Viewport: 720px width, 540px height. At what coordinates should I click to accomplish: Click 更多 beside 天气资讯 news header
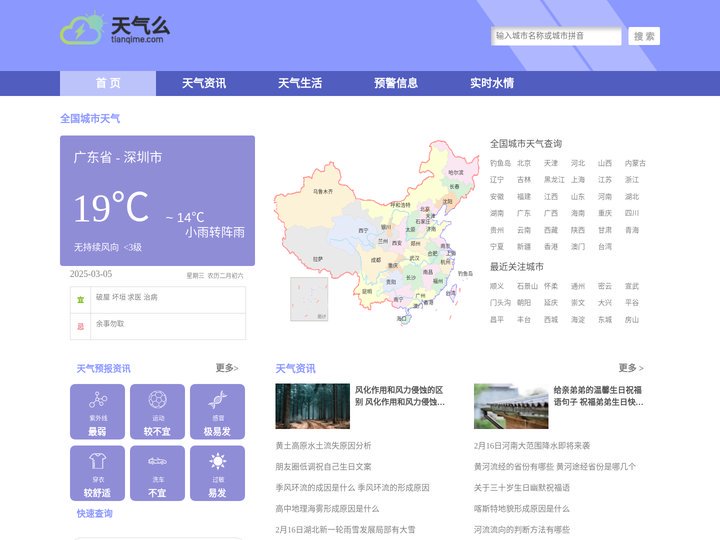631,368
